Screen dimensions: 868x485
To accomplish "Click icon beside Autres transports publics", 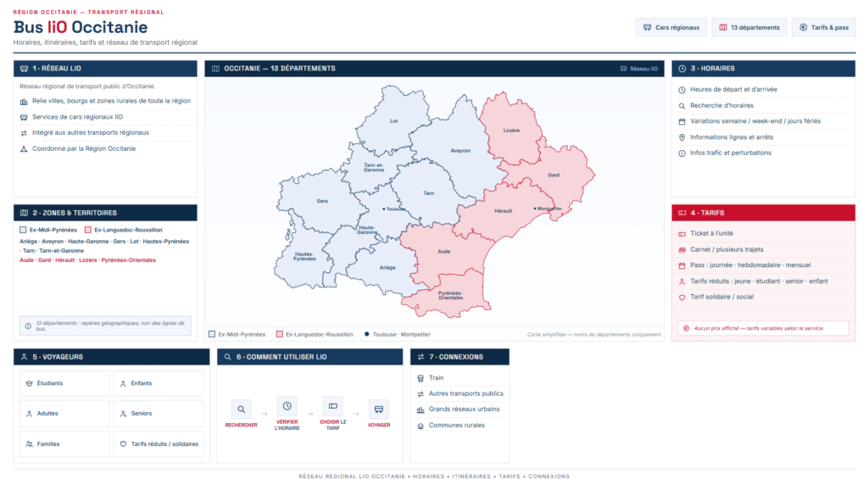I will pyautogui.click(x=420, y=393).
